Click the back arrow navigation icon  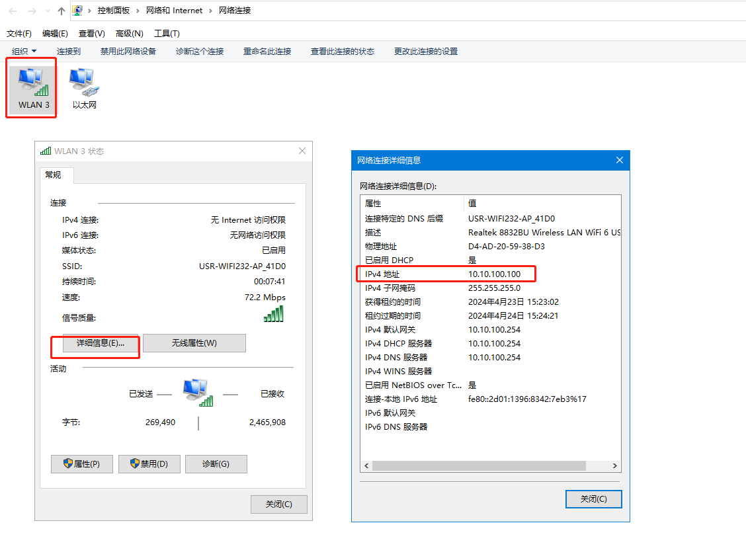click(13, 11)
